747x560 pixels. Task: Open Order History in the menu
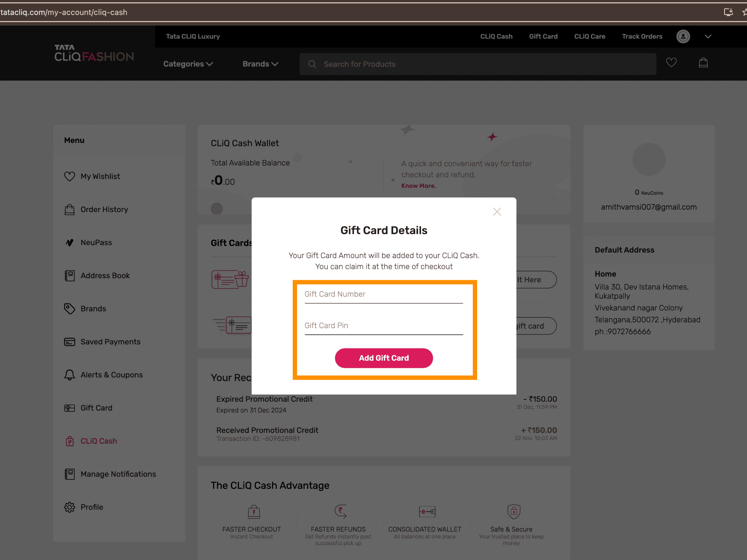104,209
